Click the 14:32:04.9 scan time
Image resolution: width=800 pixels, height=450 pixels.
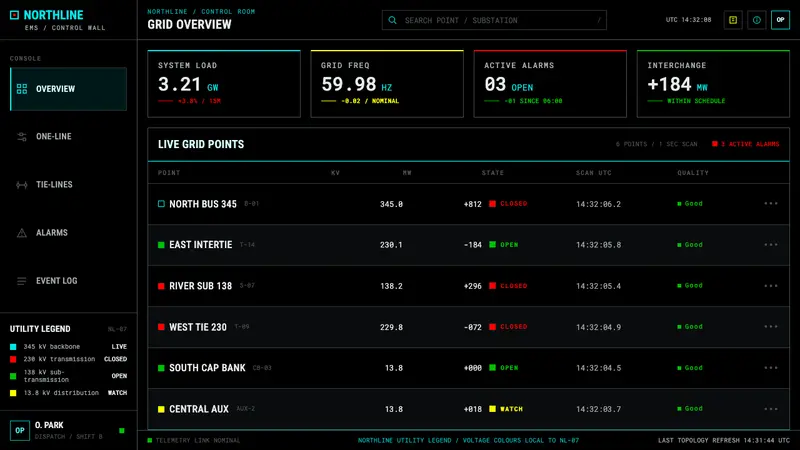tap(598, 327)
